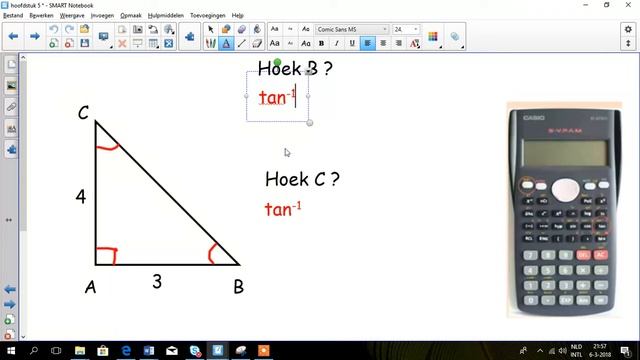Click the sidebar next page arrow

(10, 304)
